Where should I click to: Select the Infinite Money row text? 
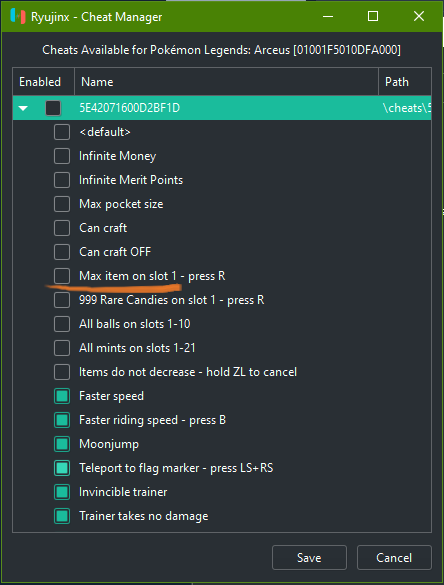click(118, 156)
